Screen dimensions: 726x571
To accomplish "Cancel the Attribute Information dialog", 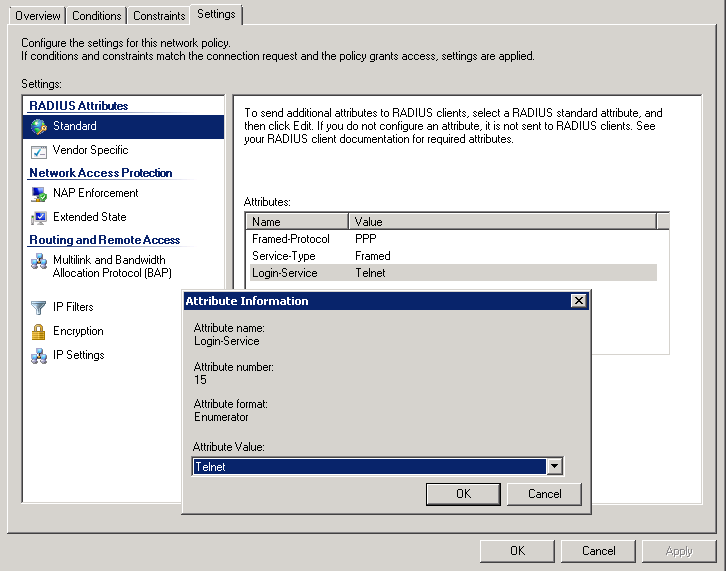I will (x=544, y=494).
